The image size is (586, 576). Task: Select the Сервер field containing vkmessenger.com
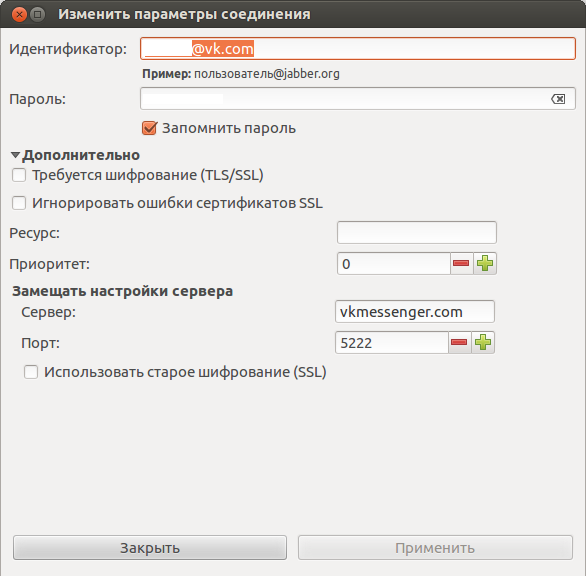click(415, 311)
